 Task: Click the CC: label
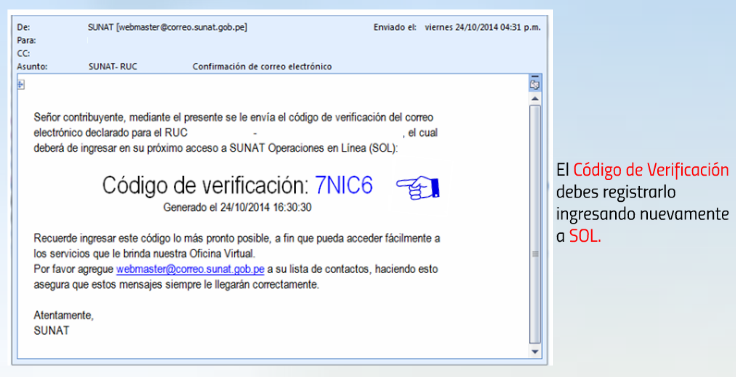[x=23, y=54]
